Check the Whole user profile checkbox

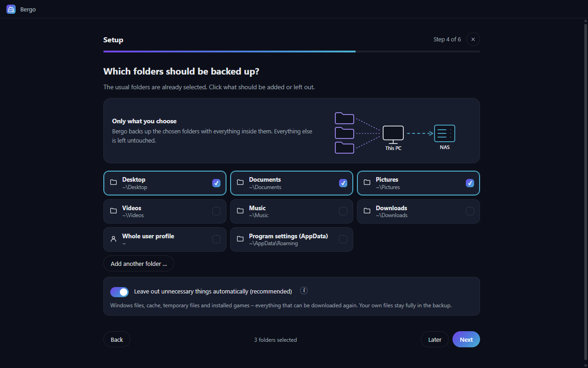[x=216, y=239]
